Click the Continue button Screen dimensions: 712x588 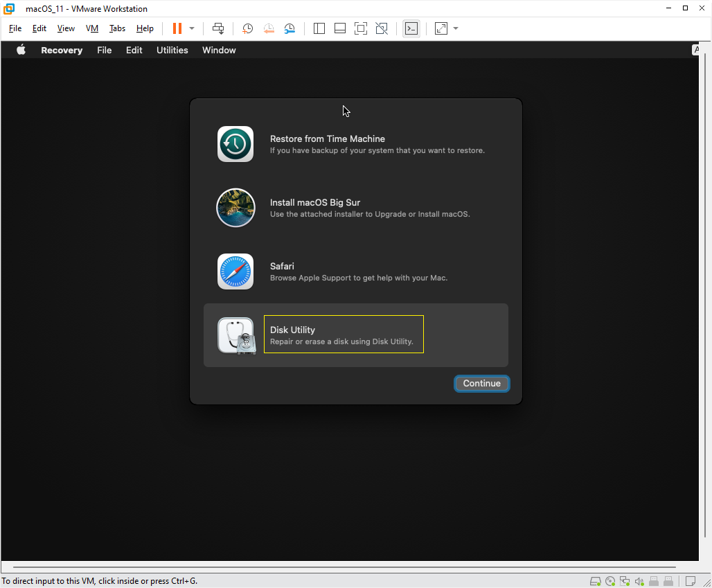tap(482, 383)
